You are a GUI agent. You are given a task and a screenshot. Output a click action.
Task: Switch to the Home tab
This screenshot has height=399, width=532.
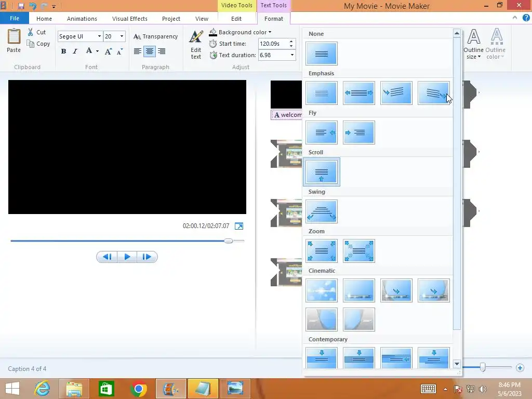(x=44, y=19)
